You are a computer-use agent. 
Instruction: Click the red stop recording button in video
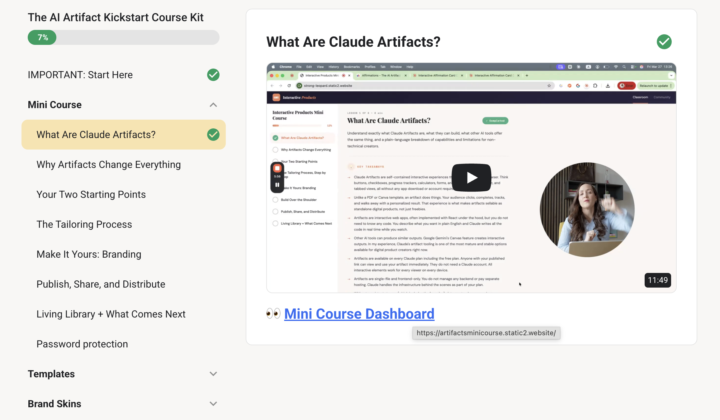click(277, 168)
